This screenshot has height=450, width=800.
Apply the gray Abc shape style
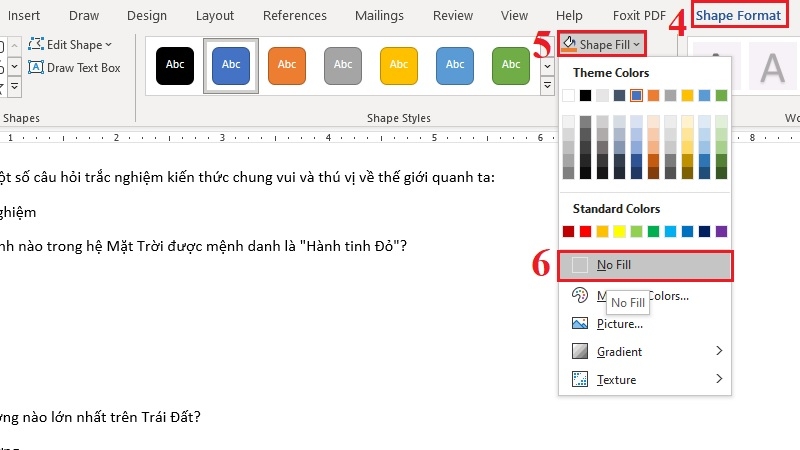click(x=343, y=65)
